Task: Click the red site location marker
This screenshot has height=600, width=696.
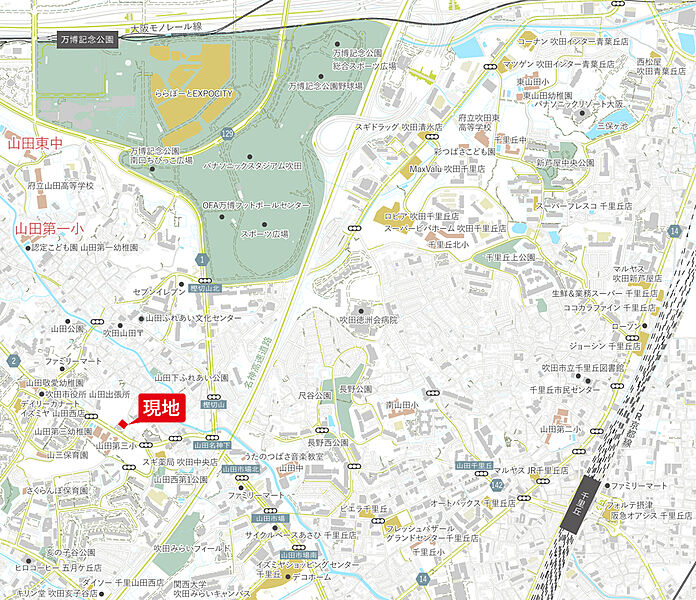Action: 124,424
